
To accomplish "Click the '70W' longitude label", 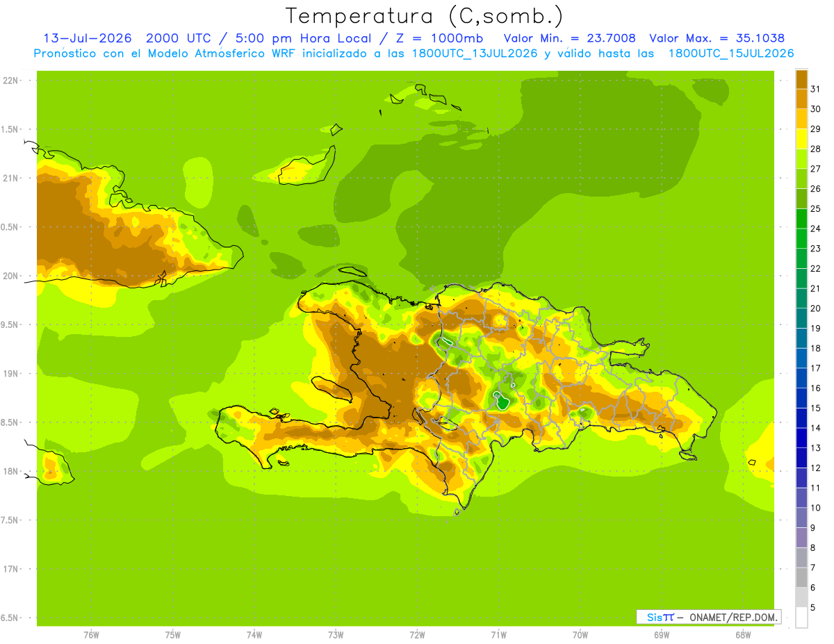I will [x=580, y=634].
